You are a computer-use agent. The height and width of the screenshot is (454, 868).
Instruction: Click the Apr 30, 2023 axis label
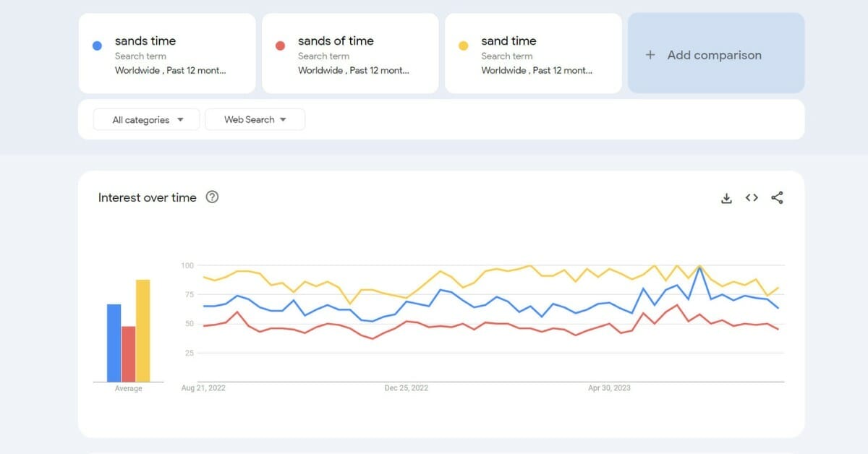click(609, 388)
